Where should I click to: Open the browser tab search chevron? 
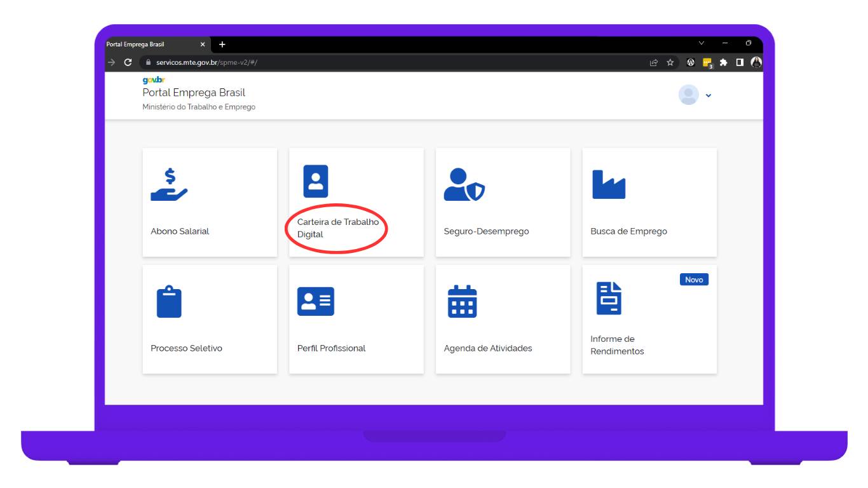[702, 44]
